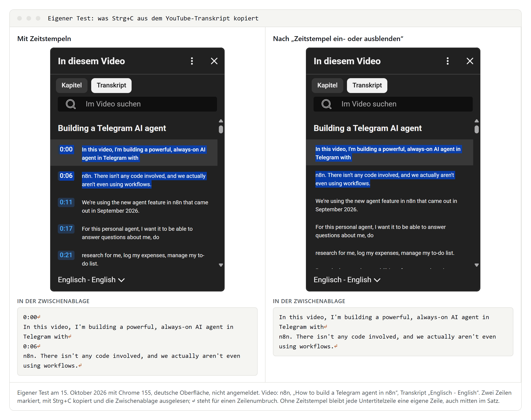Focus the 'Im Video suchen' field in the right panel
The image size is (531, 420).
[x=393, y=104]
